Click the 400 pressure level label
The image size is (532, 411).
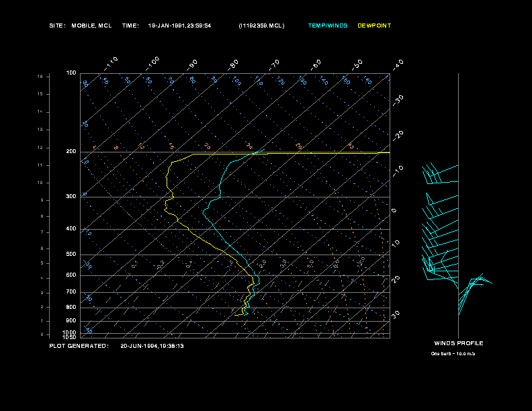71,229
